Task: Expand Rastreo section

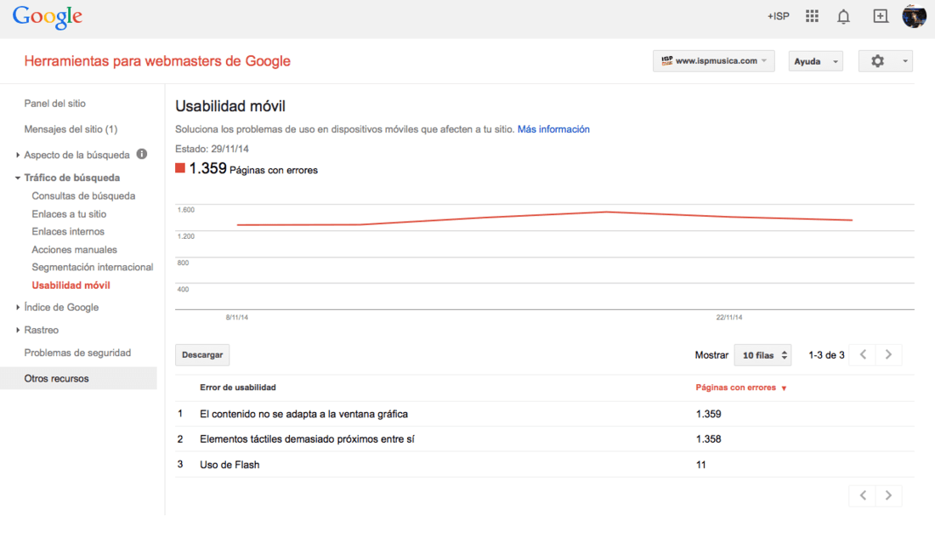Action: point(17,330)
